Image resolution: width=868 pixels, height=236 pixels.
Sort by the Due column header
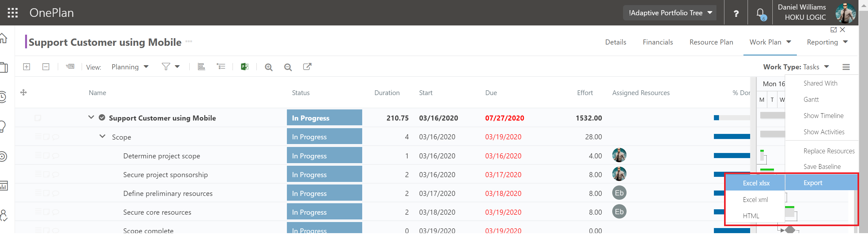[491, 93]
